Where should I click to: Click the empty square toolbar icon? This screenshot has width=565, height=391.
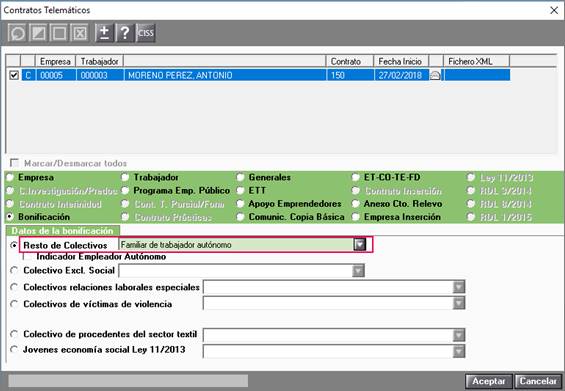[59, 33]
